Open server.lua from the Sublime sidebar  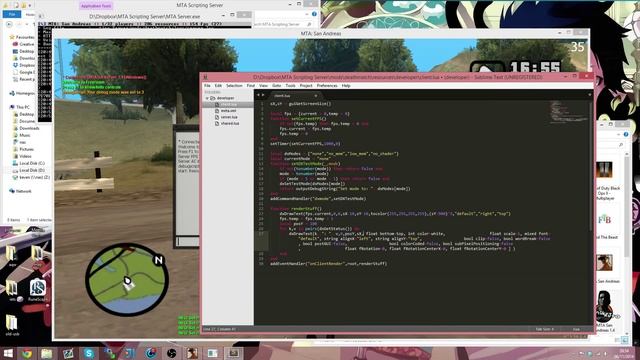[229, 117]
